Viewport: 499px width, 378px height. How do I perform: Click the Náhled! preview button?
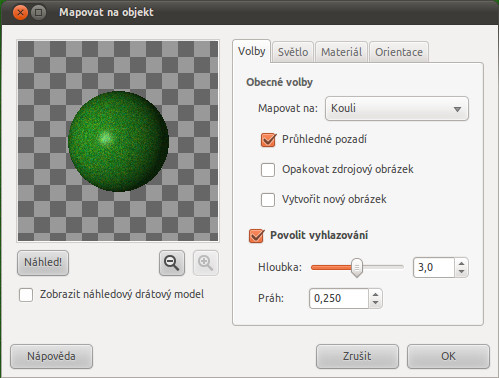pyautogui.click(x=43, y=263)
